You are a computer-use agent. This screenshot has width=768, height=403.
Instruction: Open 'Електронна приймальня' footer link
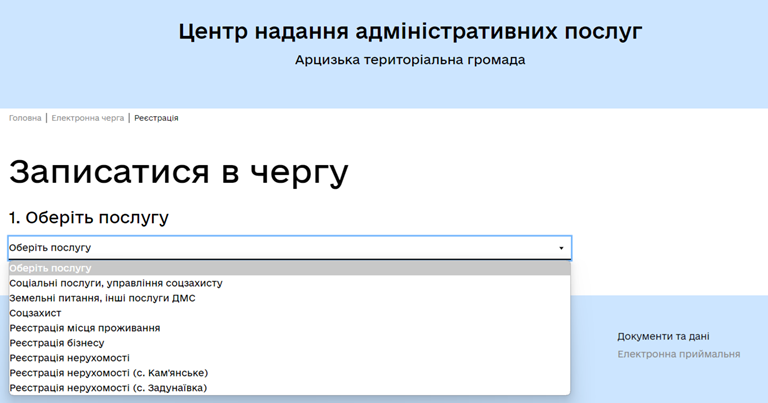tap(678, 354)
